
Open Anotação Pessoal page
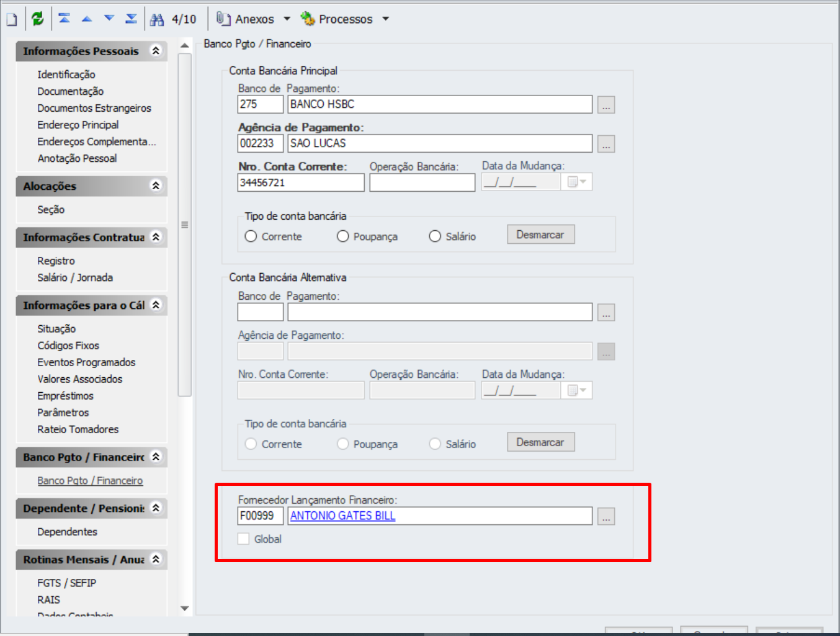point(77,158)
